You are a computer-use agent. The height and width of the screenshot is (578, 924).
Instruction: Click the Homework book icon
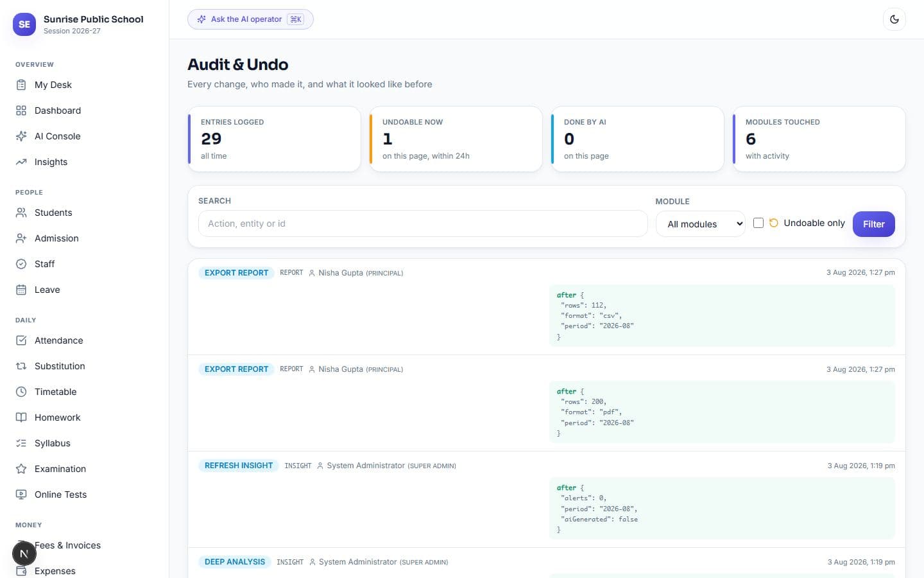[x=21, y=417]
